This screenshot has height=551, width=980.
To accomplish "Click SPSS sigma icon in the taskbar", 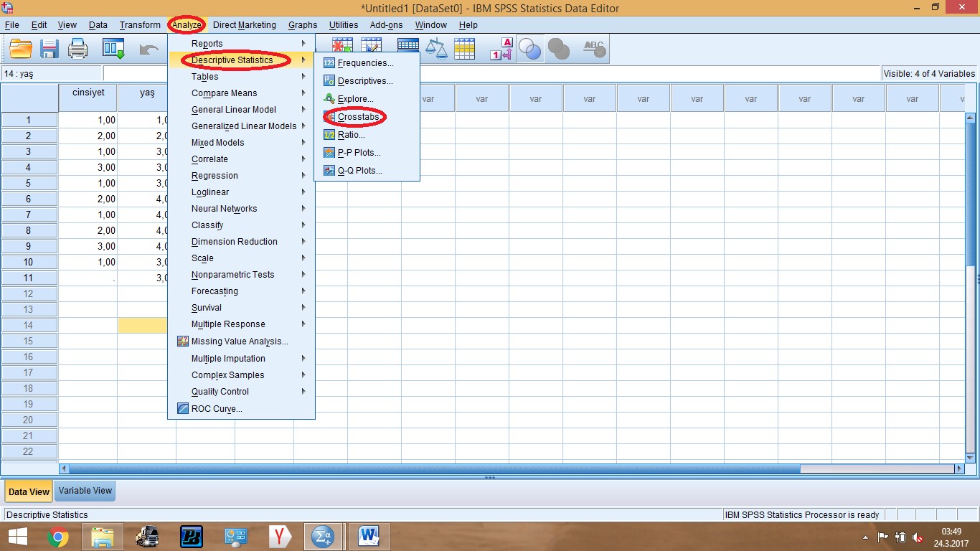I will coord(324,537).
